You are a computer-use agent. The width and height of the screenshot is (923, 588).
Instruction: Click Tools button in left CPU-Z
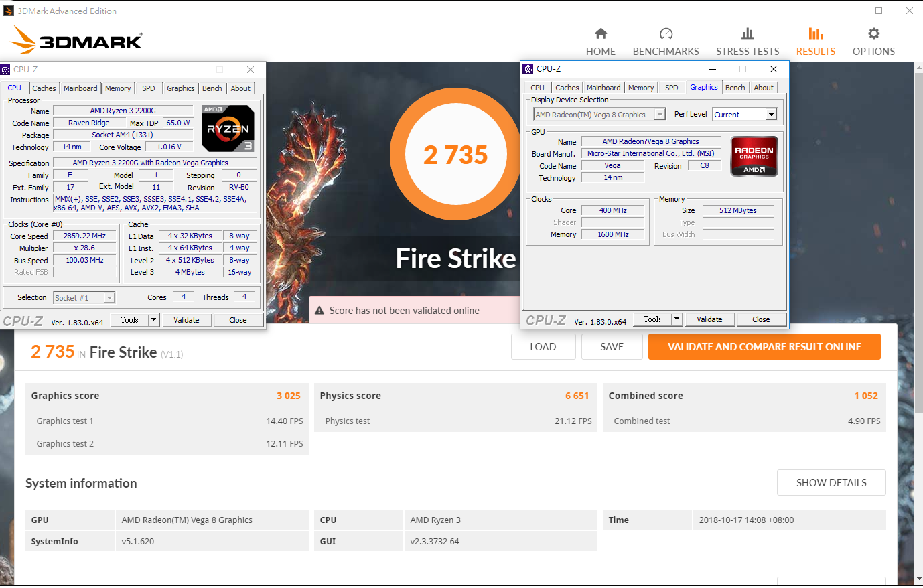point(129,320)
